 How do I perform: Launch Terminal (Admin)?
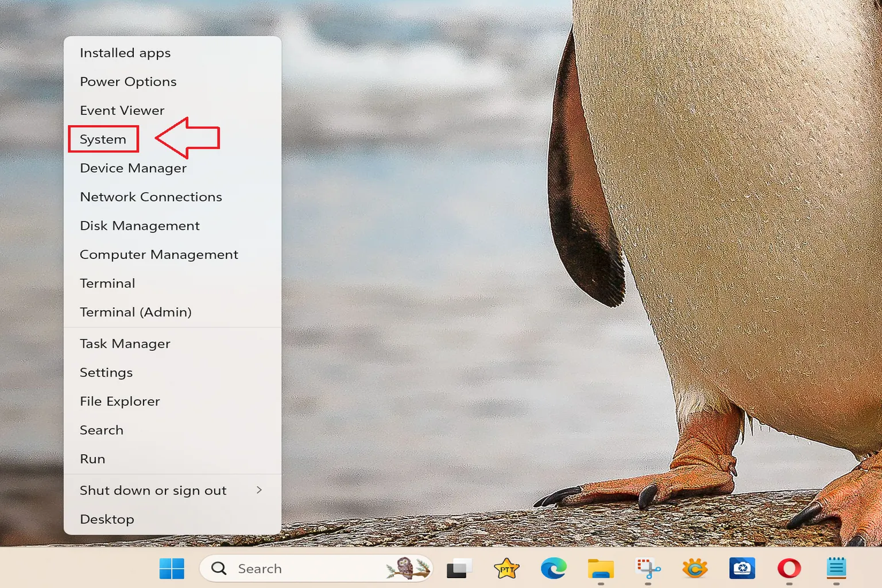[172, 312]
